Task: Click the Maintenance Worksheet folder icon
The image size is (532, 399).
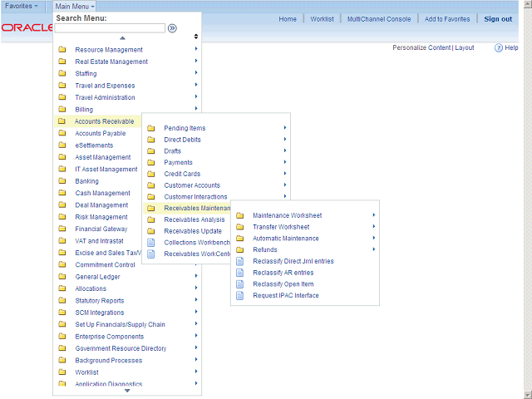Action: (x=240, y=215)
